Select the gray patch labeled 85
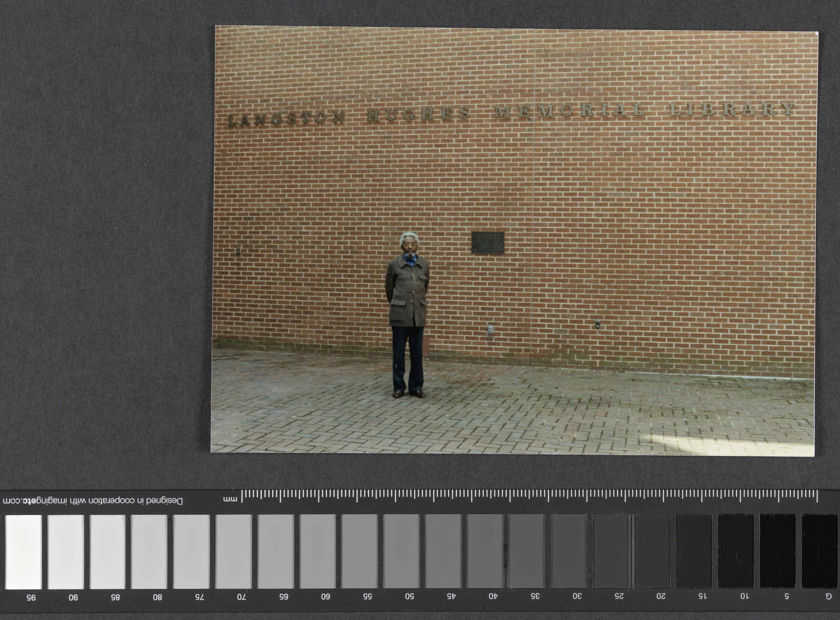The height and width of the screenshot is (620, 840). click(107, 552)
